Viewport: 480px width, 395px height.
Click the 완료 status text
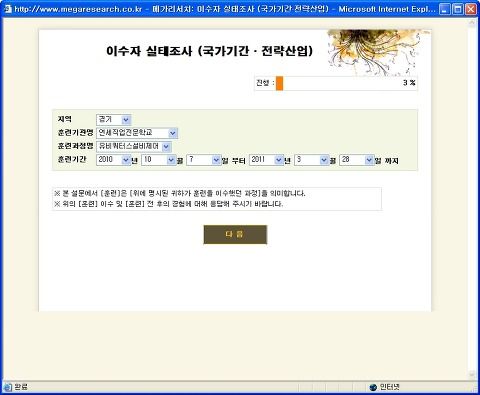point(21,387)
